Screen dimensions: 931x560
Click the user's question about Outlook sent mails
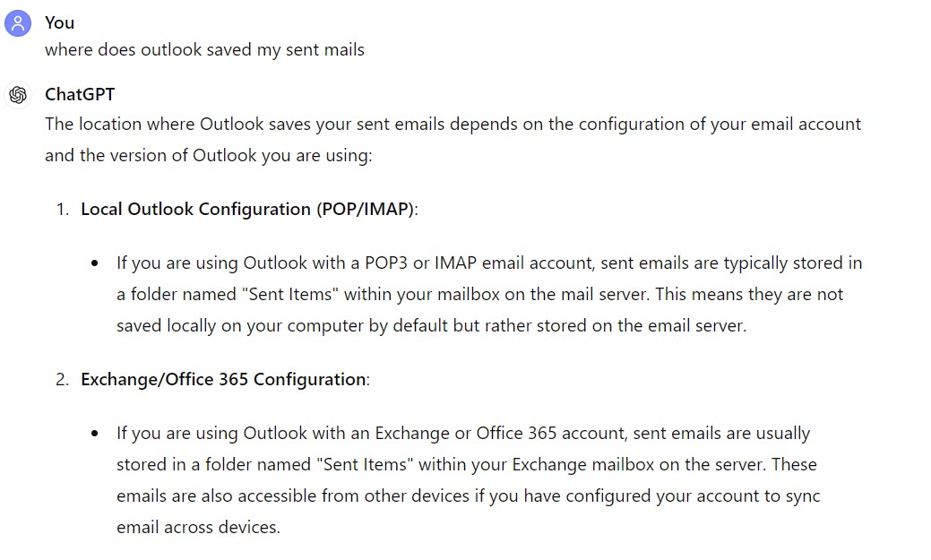[204, 49]
